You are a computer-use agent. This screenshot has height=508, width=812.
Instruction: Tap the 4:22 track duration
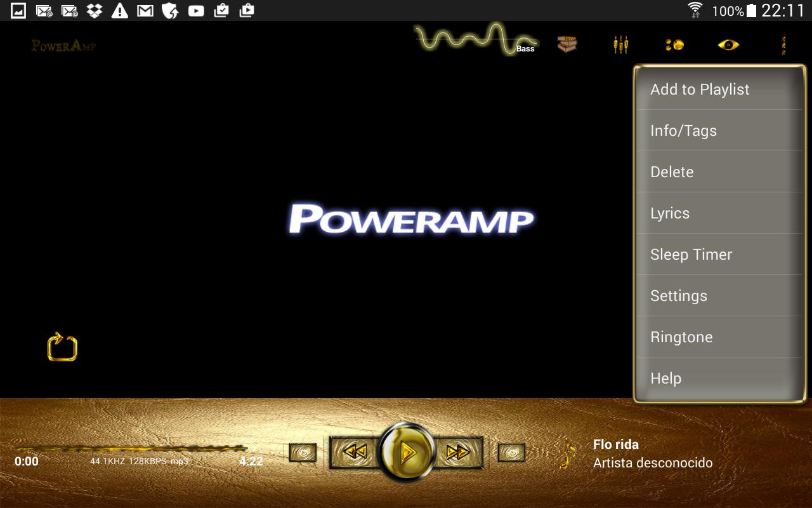(x=251, y=462)
